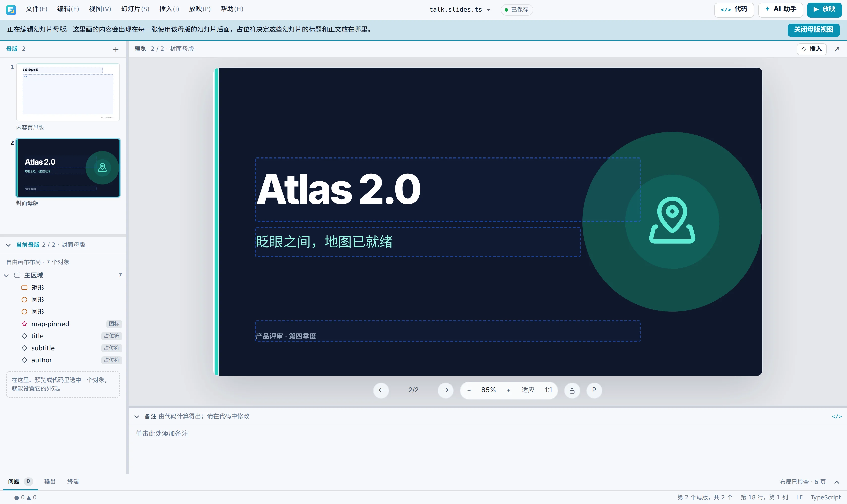Go to the next master with the right arrow
Image resolution: width=847 pixels, height=504 pixels.
point(446,390)
